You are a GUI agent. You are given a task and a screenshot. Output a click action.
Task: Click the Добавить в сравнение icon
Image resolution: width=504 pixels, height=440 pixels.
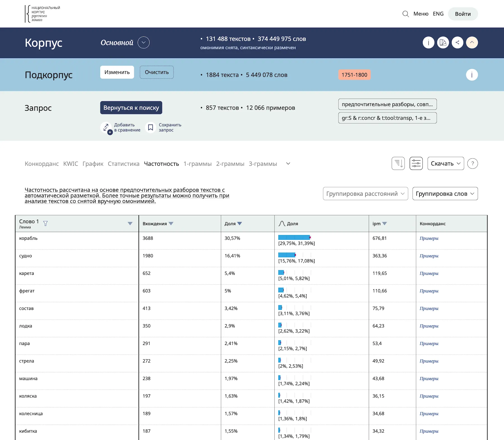click(x=106, y=128)
